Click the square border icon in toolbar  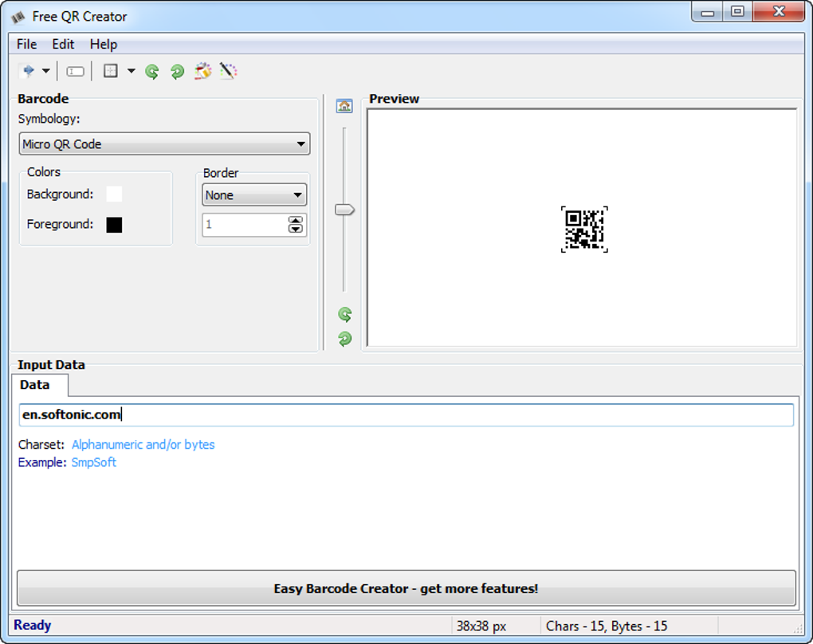coord(111,71)
